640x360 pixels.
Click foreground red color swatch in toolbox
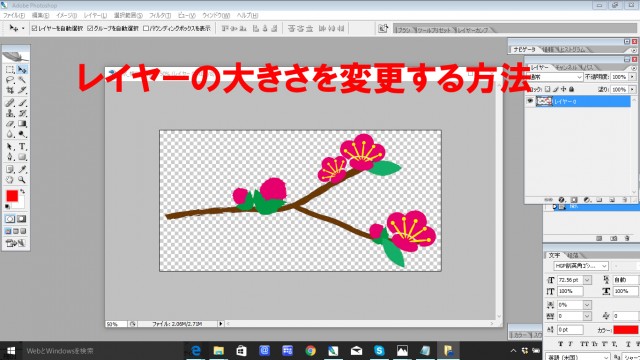click(11, 196)
